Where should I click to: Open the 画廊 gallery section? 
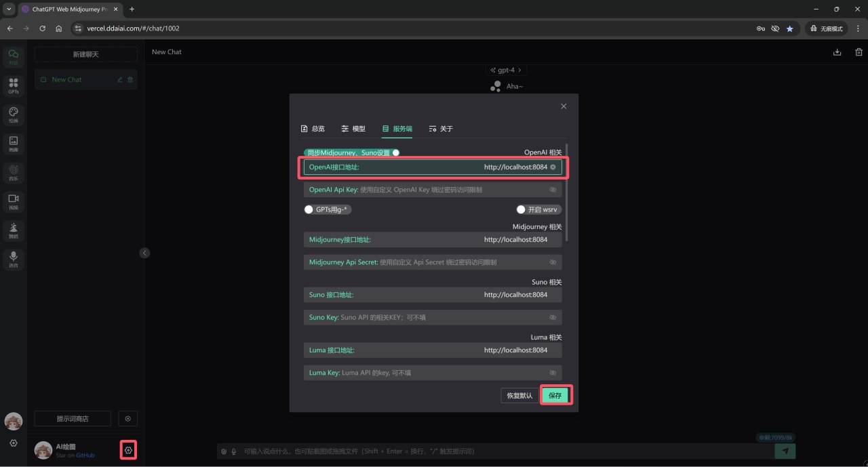point(14,144)
